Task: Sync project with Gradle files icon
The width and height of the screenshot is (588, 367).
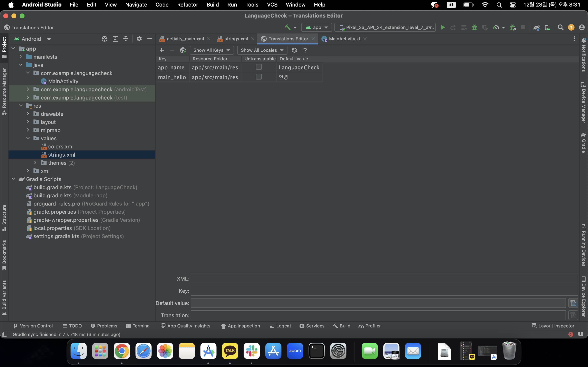Action: [537, 28]
